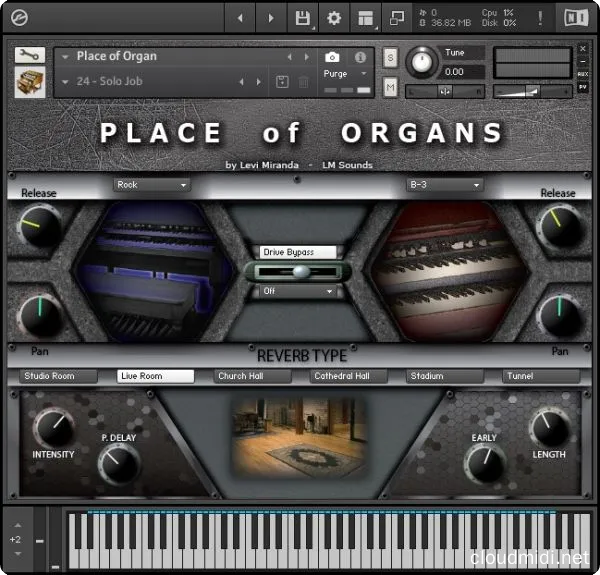Image resolution: width=600 pixels, height=575 pixels.
Task: Toggle the Drive Bypass switch
Action: 300,271
